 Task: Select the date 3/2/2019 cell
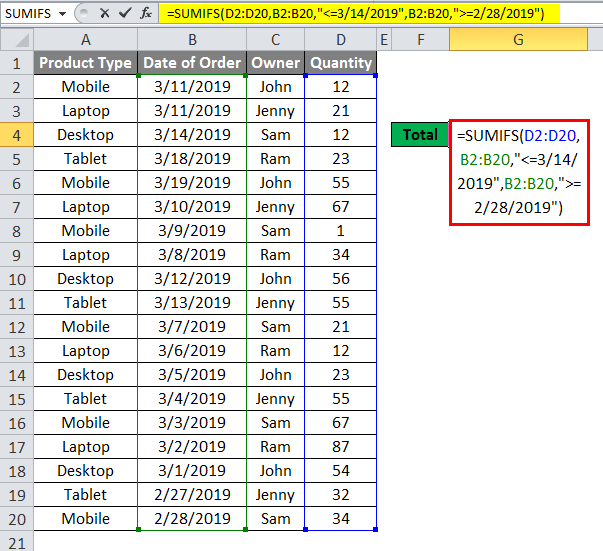point(192,447)
